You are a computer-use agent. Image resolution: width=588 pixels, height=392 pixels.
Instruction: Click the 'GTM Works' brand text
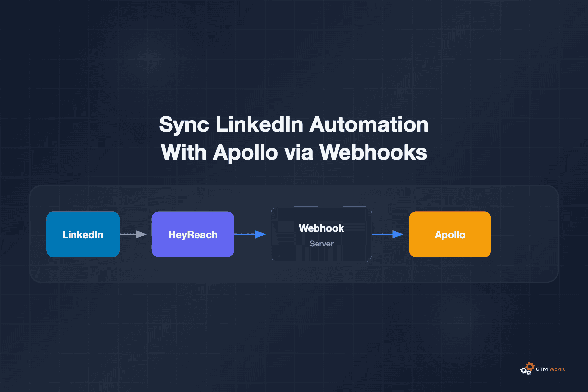click(x=550, y=369)
